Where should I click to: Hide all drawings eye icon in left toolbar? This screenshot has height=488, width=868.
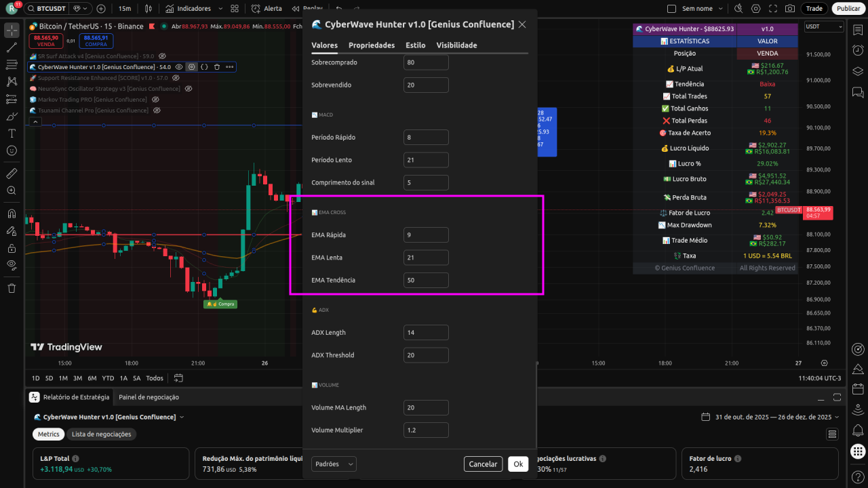point(12,264)
